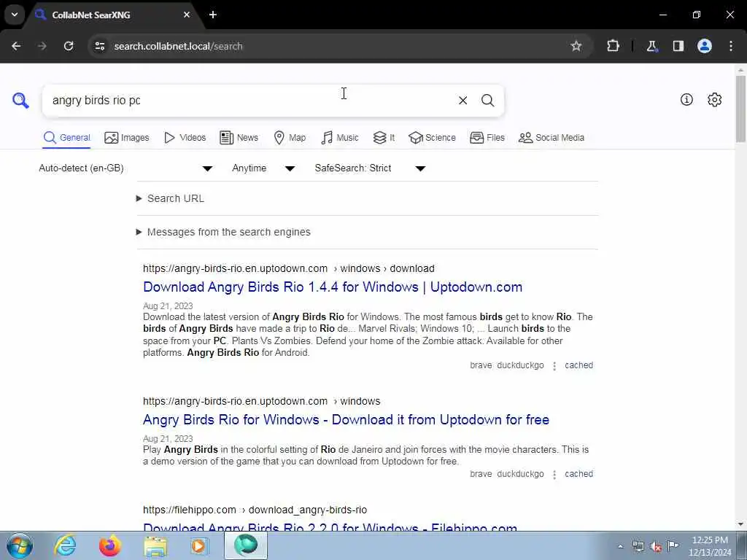The image size is (747, 560).
Task: Click the muted volume tray icon
Action: click(656, 546)
